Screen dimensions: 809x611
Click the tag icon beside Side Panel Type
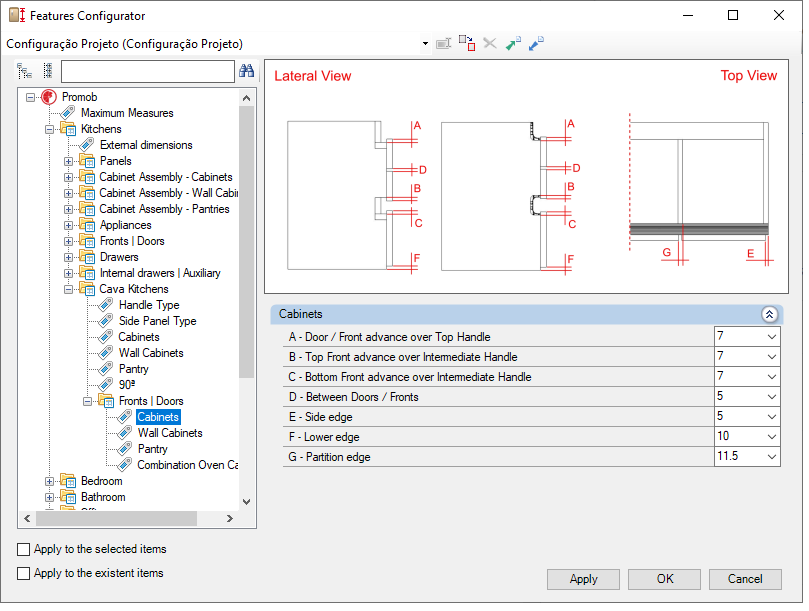pos(106,320)
